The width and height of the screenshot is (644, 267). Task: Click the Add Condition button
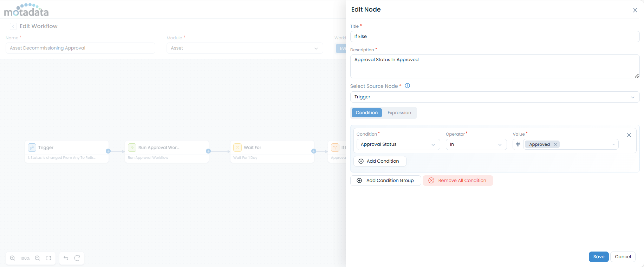[x=380, y=161]
